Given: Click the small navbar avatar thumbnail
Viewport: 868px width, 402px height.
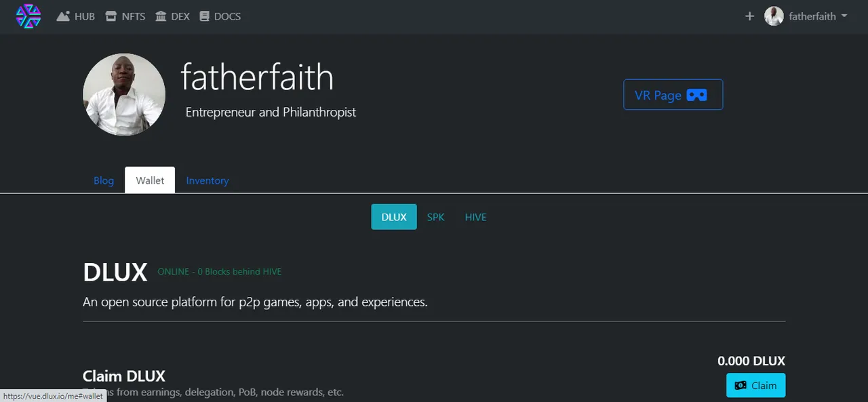Looking at the screenshot, I should click(774, 16).
